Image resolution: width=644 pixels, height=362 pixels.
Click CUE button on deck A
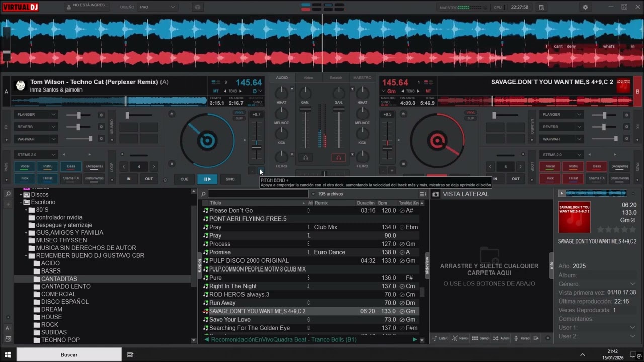(x=184, y=179)
